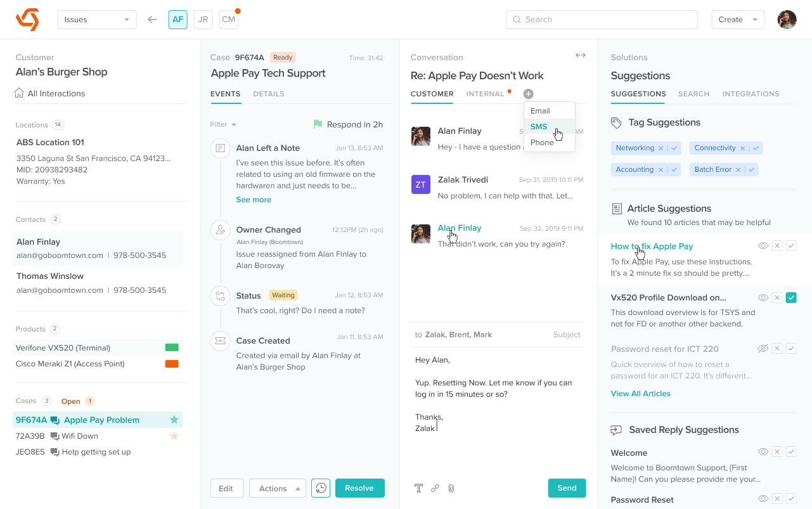Click the Resolve button
This screenshot has height=509, width=812.
[360, 488]
